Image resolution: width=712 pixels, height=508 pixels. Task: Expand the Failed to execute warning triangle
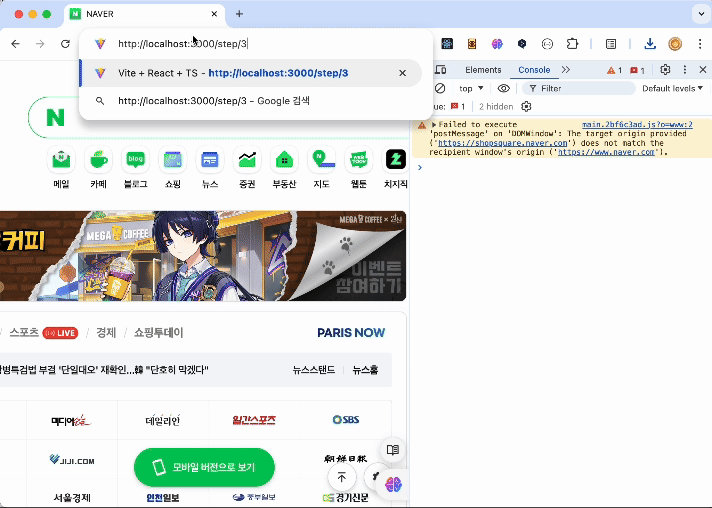tap(434, 124)
